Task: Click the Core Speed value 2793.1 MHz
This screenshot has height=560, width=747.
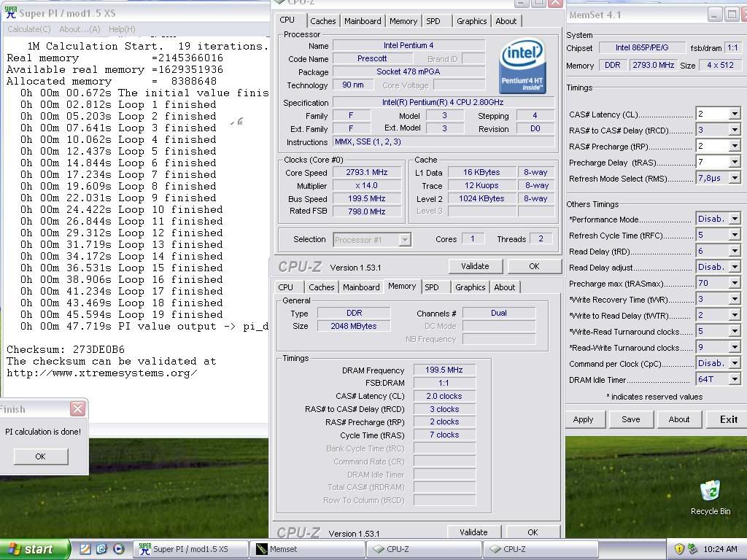Action: [366, 172]
